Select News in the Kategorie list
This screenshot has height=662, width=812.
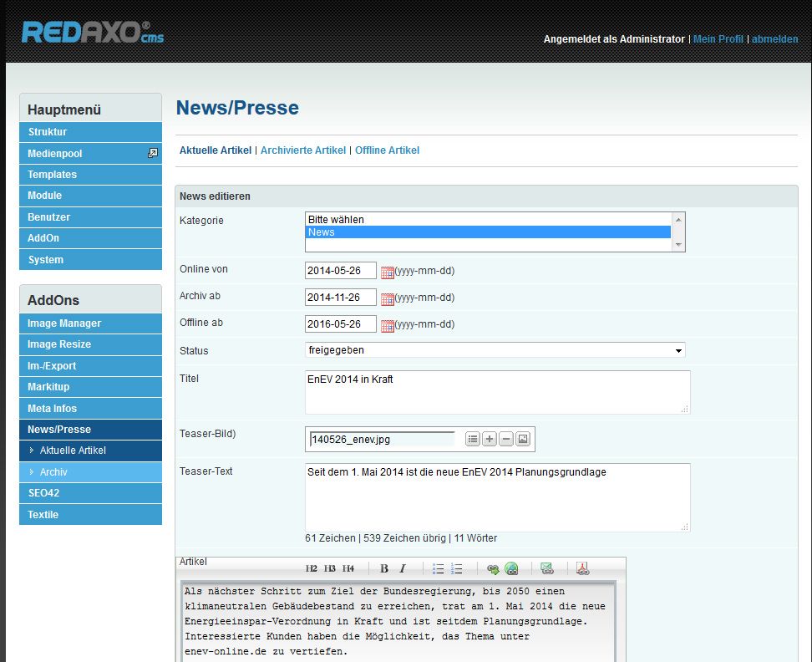(488, 232)
